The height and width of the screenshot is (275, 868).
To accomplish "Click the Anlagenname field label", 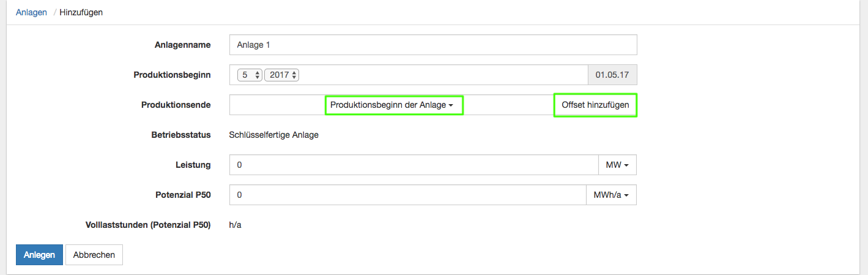I will click(182, 45).
